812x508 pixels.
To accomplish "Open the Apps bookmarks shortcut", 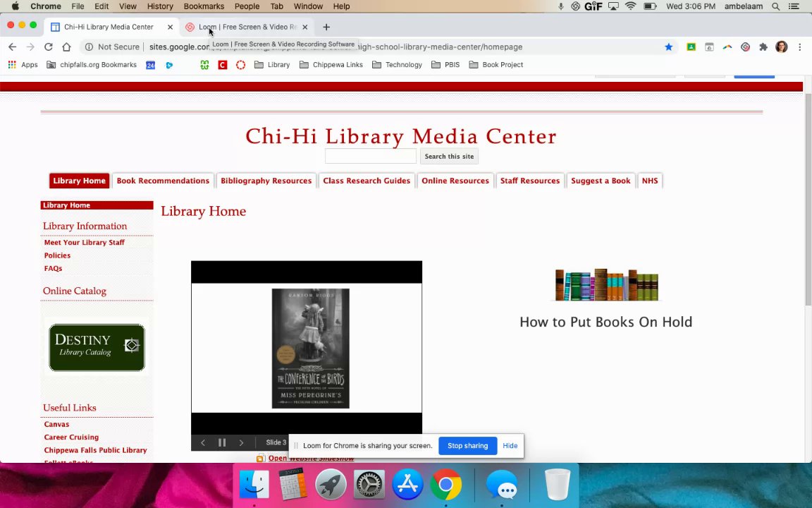I will click(x=23, y=65).
